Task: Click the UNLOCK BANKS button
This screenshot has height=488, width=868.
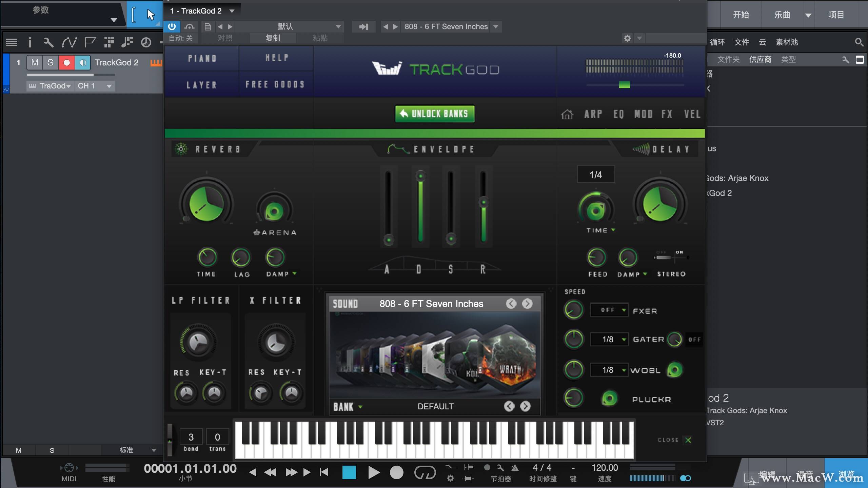Action: click(x=435, y=114)
